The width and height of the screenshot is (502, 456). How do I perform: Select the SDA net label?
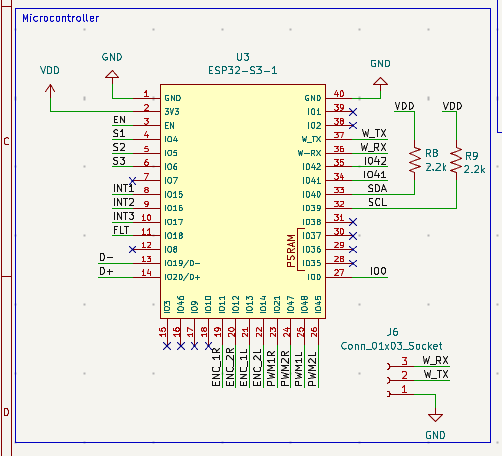(377, 188)
